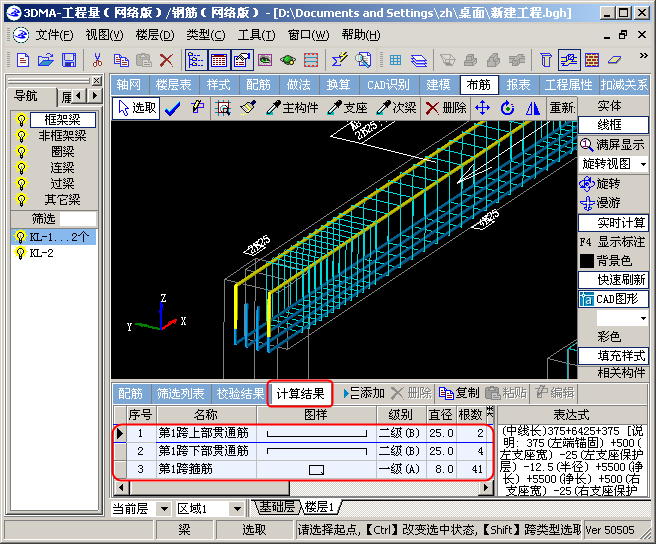Click the 填充样式 button
This screenshot has width=656, height=544.
coord(613,356)
